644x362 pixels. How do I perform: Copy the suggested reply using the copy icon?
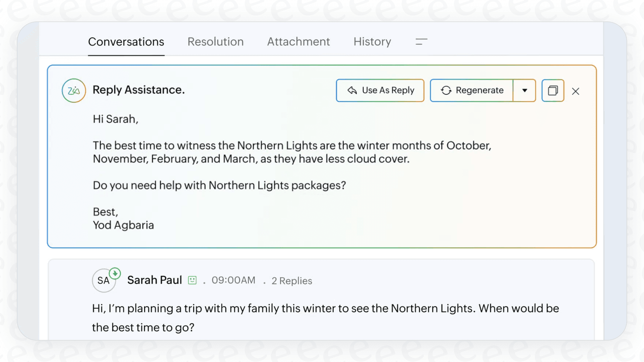[x=553, y=90]
